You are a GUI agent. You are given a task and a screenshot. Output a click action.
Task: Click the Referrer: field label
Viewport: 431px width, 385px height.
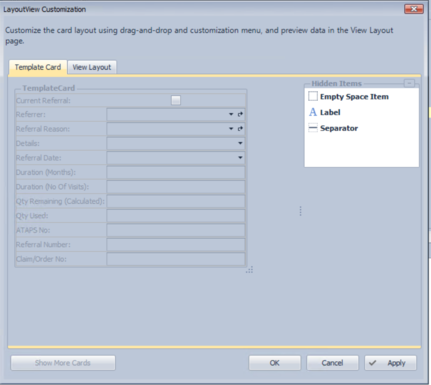[x=31, y=114]
